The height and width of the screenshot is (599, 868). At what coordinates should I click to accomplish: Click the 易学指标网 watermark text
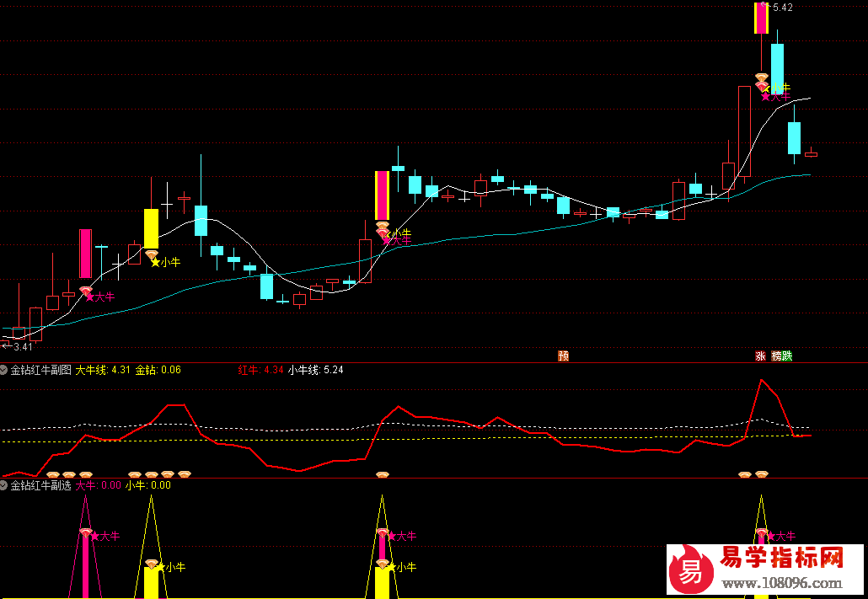(x=781, y=558)
